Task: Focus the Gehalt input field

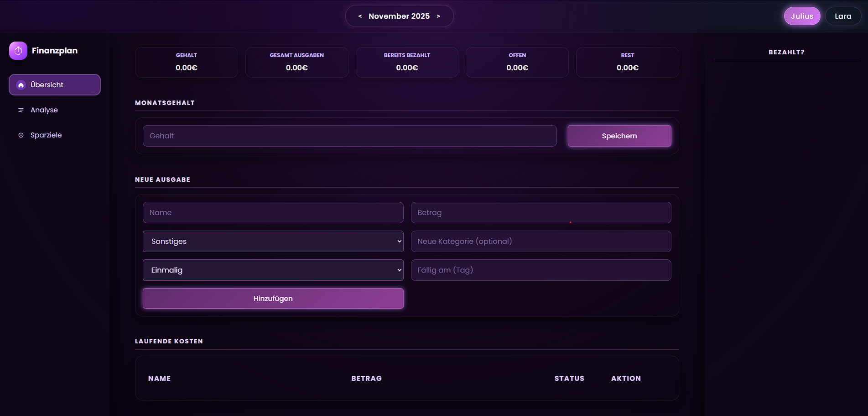Action: click(349, 136)
